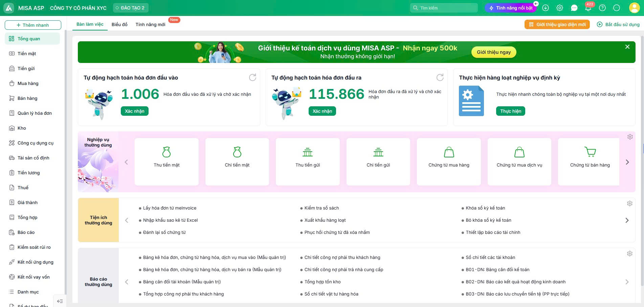Open 'Chứng từ mua hàng' shortcut tile
The height and width of the screenshot is (307, 644).
449,161
